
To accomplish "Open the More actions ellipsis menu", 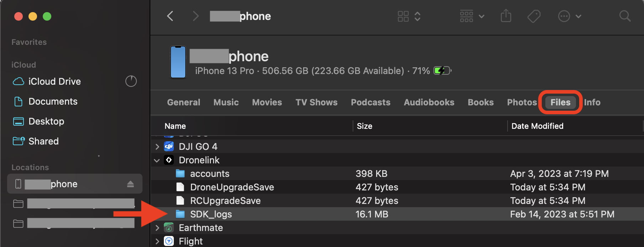I will pos(569,16).
